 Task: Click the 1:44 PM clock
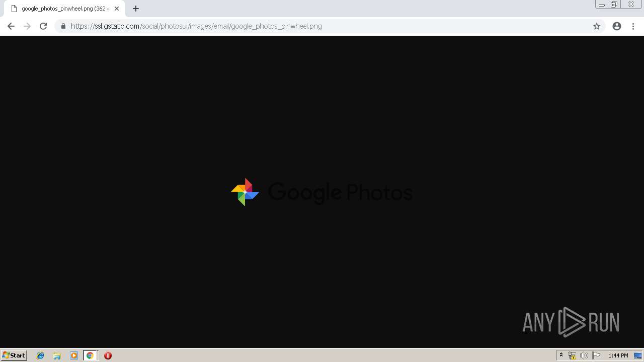(x=618, y=355)
